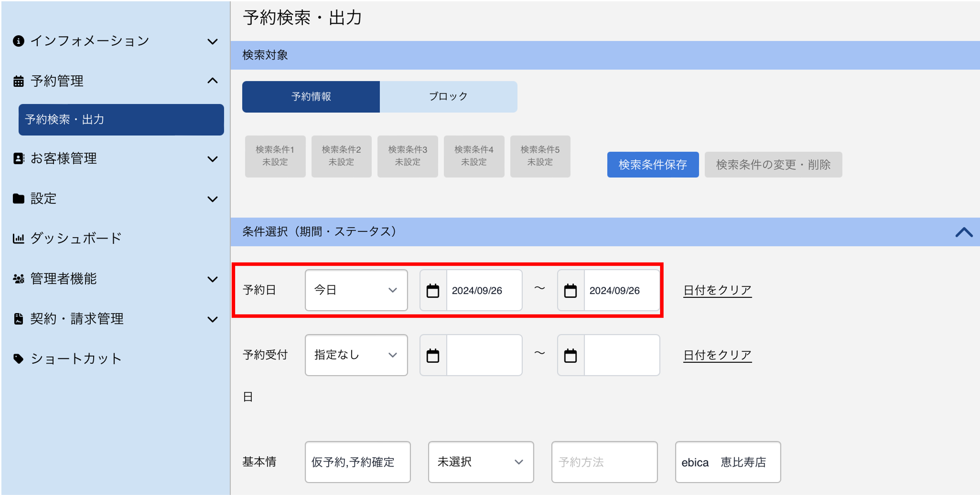The width and height of the screenshot is (980, 495).
Task: Click 日付をクリア link for 予約受付日
Action: tap(718, 356)
